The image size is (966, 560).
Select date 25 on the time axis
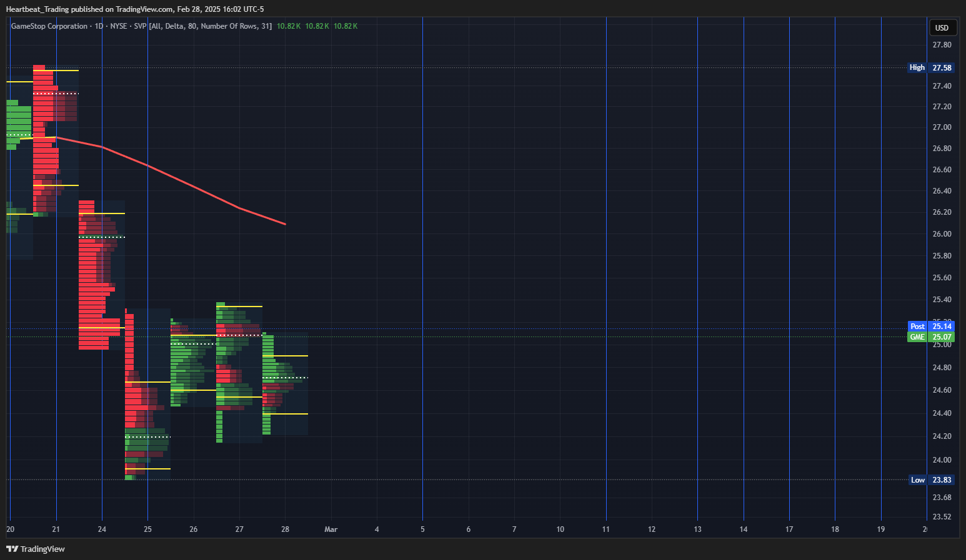click(x=147, y=529)
